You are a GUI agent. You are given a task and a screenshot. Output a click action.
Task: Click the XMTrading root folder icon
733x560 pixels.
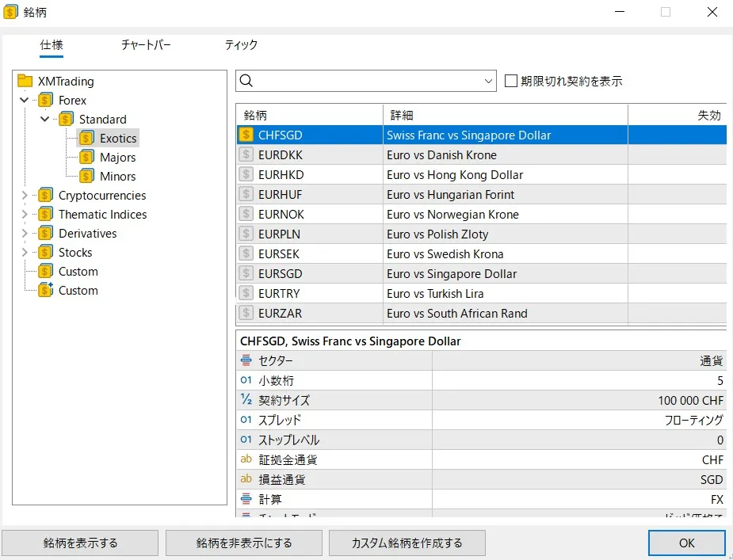(x=25, y=82)
